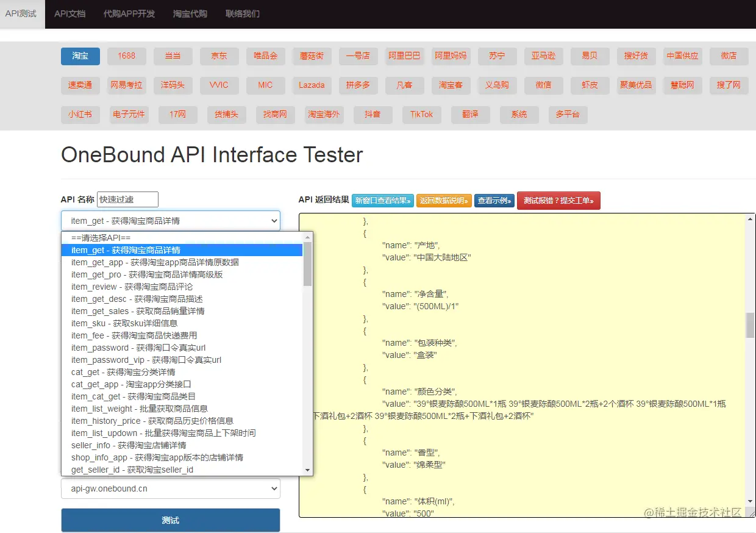This screenshot has height=533, width=756.
Task: Click 新窗口查看结果 button
Action: 383,200
